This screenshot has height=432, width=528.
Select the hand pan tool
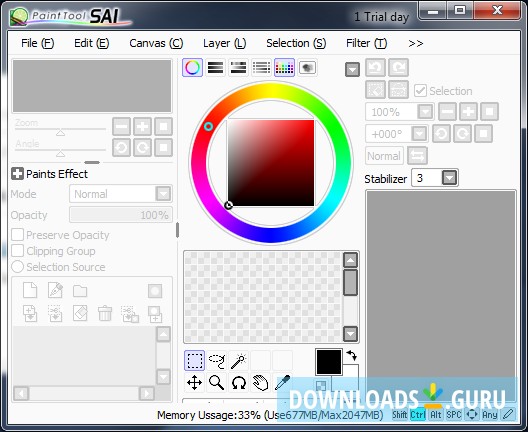pos(261,383)
